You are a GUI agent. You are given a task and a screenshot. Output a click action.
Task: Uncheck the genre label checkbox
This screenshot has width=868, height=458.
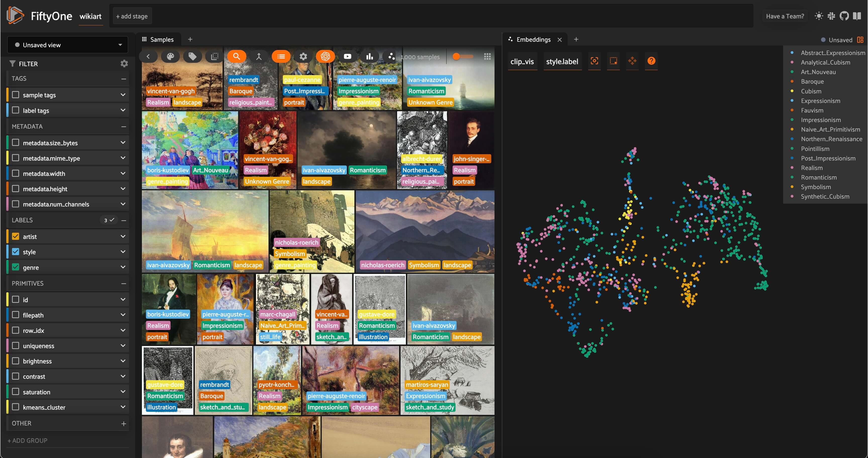(16, 267)
